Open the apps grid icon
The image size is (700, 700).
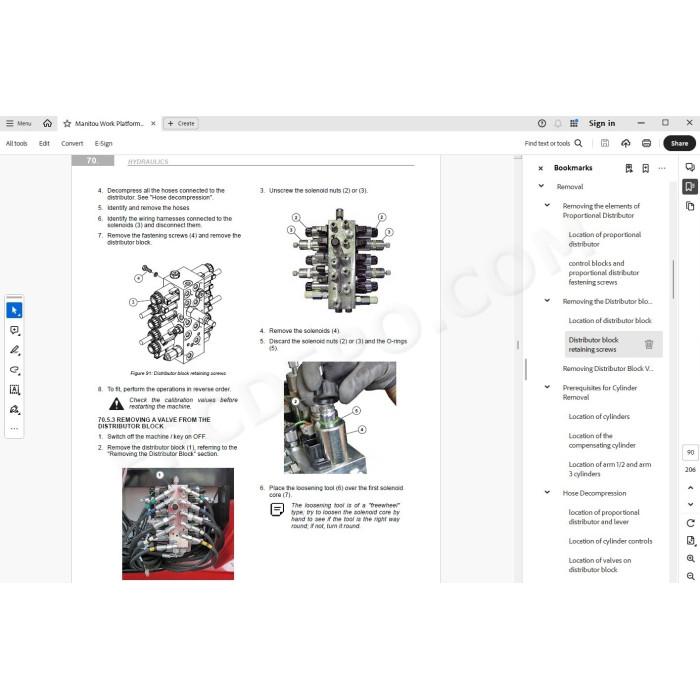point(574,123)
